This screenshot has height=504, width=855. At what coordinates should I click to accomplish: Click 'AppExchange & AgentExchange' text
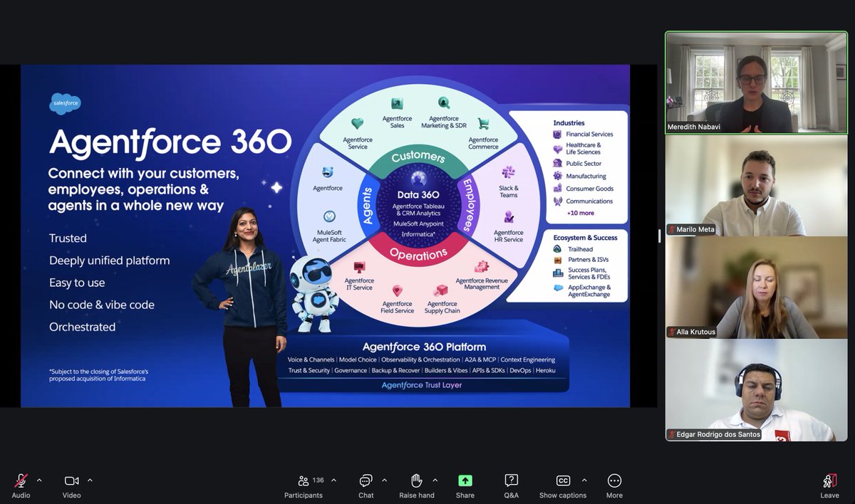[x=589, y=291]
